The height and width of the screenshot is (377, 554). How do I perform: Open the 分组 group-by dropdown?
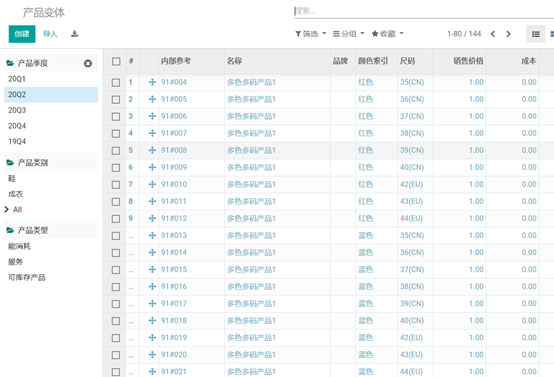click(x=348, y=34)
